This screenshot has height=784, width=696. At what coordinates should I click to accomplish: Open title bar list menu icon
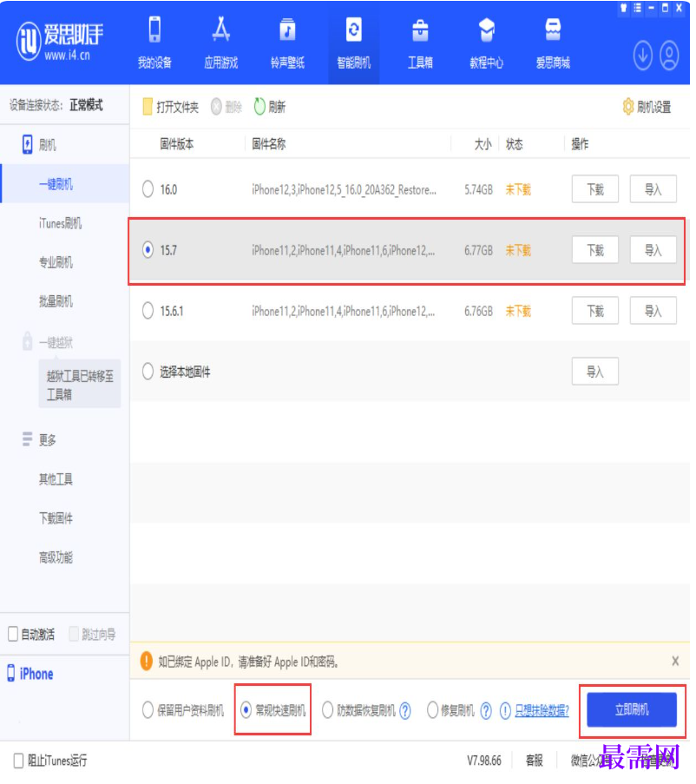click(x=638, y=8)
